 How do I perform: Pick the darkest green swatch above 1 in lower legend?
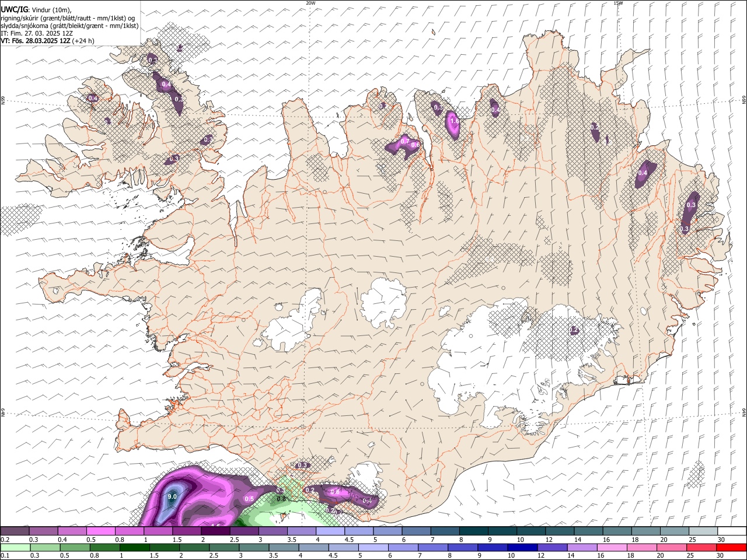coord(135,548)
